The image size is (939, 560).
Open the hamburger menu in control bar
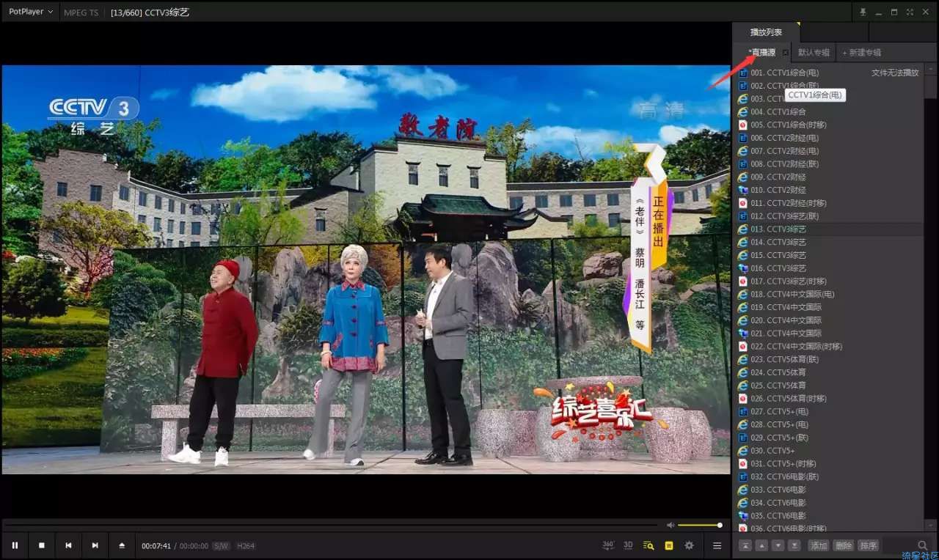[x=717, y=545]
